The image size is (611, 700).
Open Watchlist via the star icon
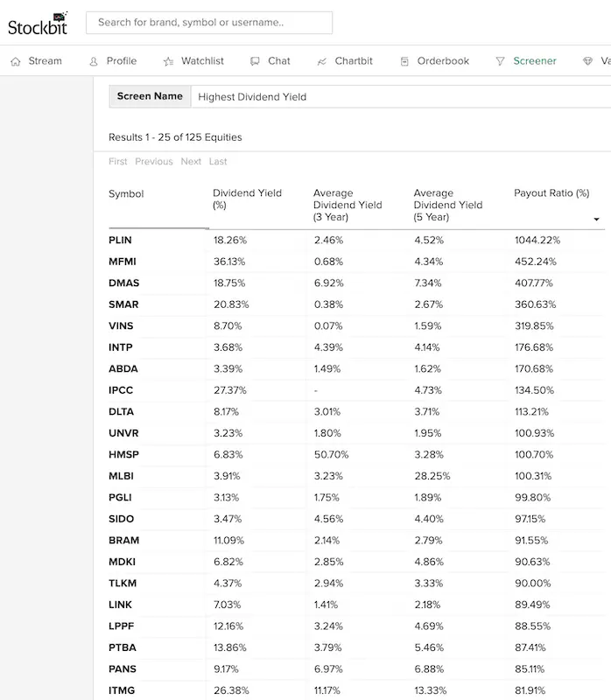tap(167, 61)
